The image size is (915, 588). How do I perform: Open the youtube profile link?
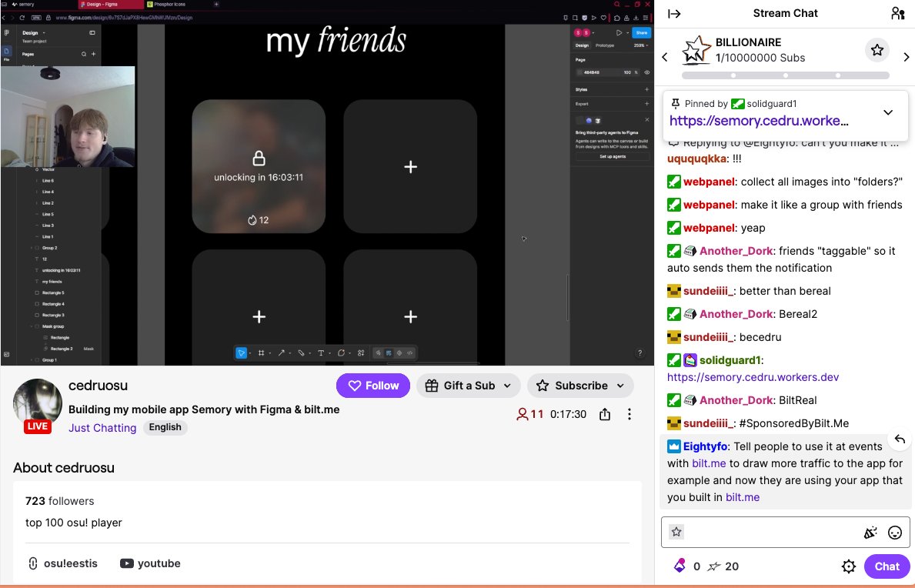pyautogui.click(x=150, y=563)
